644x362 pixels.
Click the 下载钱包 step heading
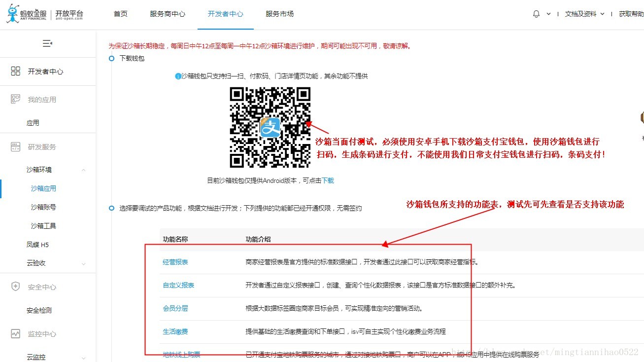click(x=132, y=58)
